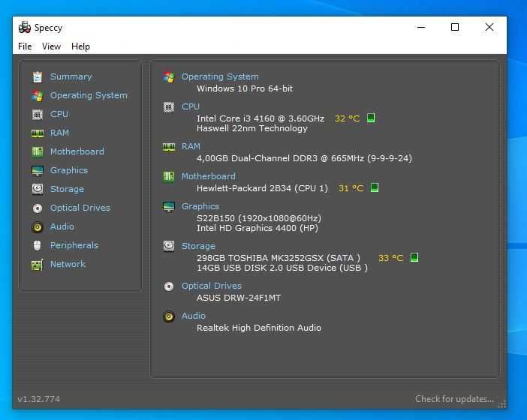527x420 pixels.
Task: Click Haswell 22nm Technology text
Action: pyautogui.click(x=252, y=128)
